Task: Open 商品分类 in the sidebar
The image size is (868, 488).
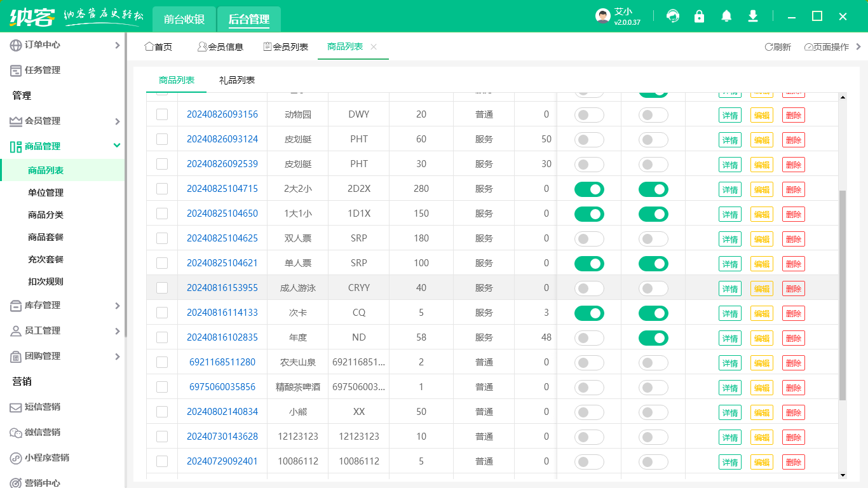Action: coord(46,215)
